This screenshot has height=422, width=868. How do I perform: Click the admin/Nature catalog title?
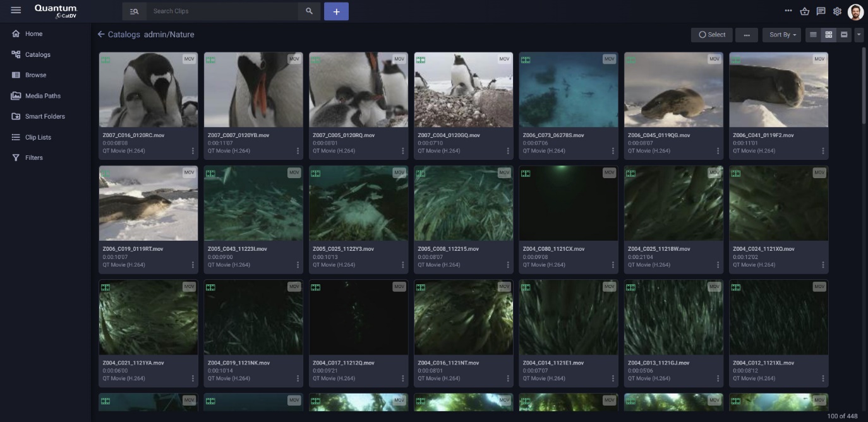pos(169,35)
